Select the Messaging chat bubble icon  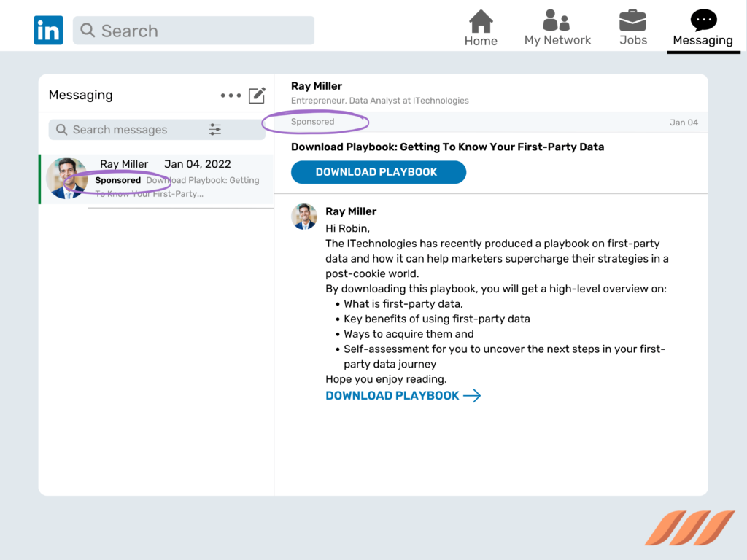pyautogui.click(x=702, y=20)
